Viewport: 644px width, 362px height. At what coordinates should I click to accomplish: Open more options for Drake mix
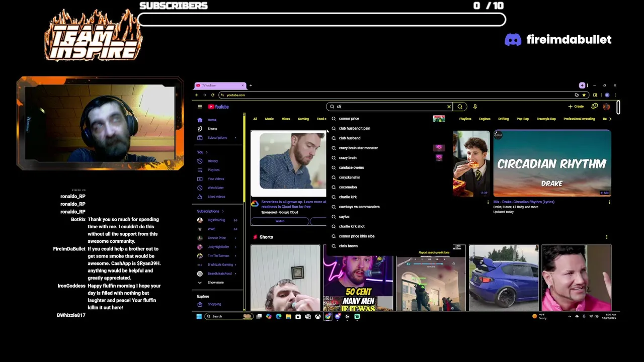click(x=609, y=202)
